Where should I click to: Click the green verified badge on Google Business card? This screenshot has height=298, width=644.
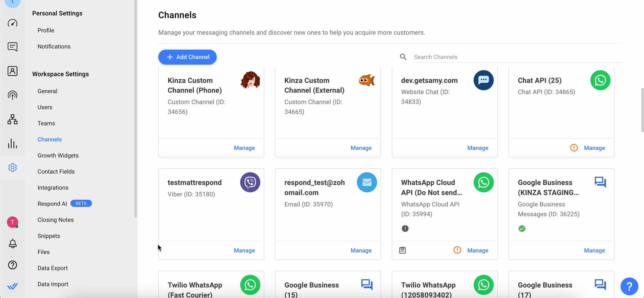point(522,228)
